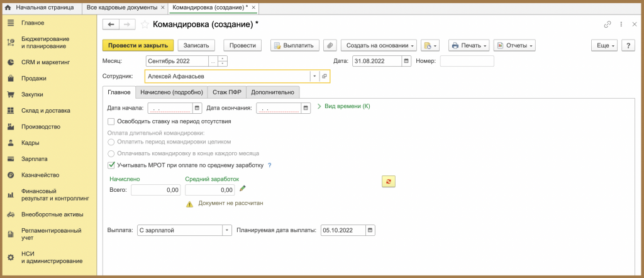The image size is (644, 278).
Task: Open attached files via paperclip icon
Action: (330, 45)
